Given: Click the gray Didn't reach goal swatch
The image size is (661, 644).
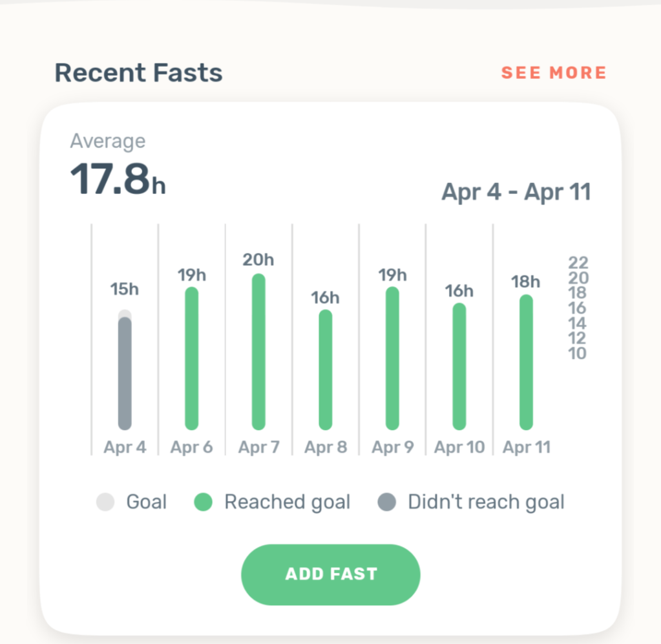Looking at the screenshot, I should pyautogui.click(x=386, y=502).
